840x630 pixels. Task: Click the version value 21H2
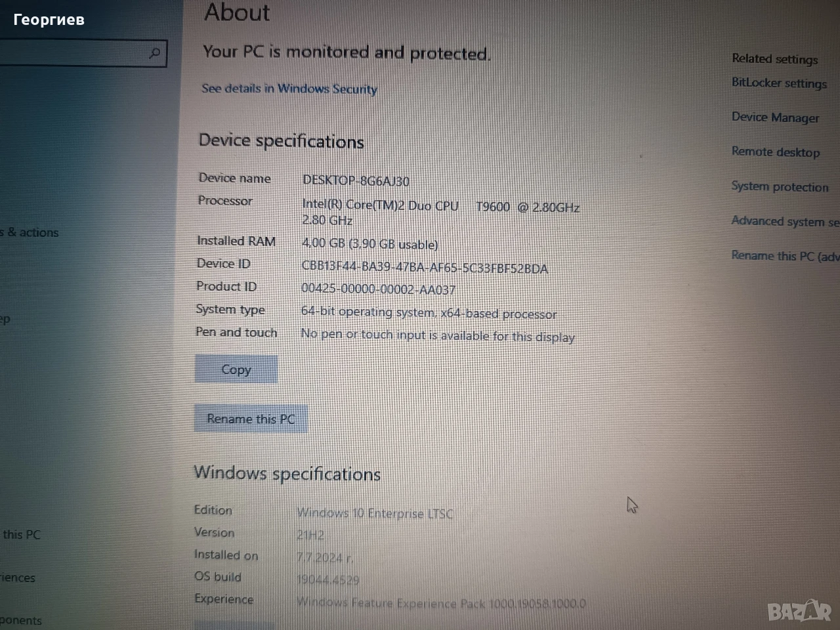tap(310, 535)
